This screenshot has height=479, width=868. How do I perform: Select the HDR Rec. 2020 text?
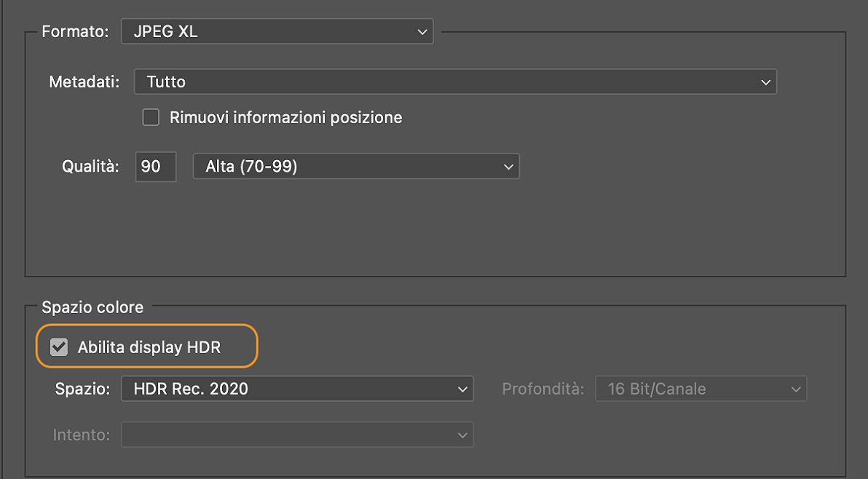point(182,389)
